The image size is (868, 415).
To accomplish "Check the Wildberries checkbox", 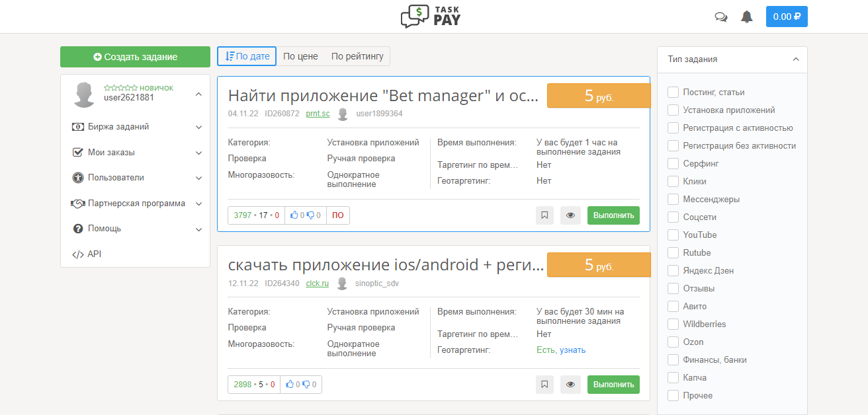I will pos(673,324).
